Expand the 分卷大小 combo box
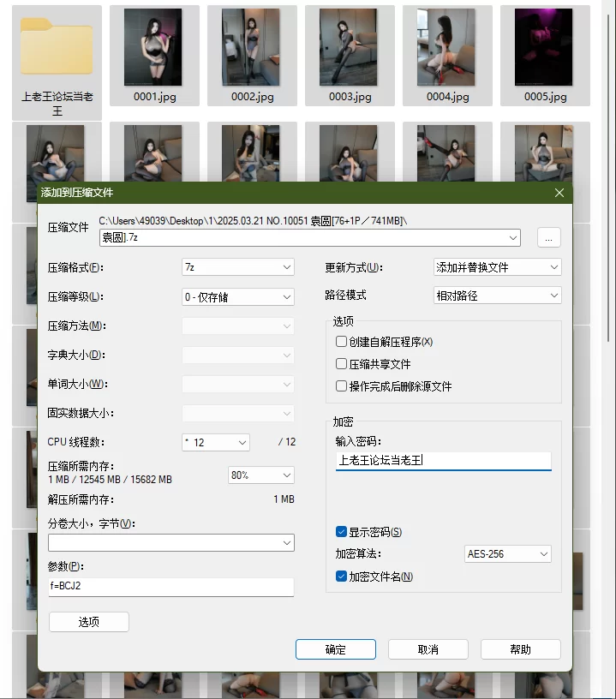The image size is (616, 699). (x=287, y=542)
